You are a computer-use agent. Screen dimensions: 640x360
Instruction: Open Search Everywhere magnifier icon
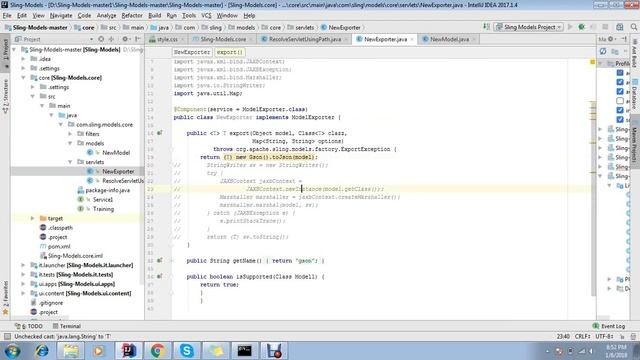pos(633,27)
